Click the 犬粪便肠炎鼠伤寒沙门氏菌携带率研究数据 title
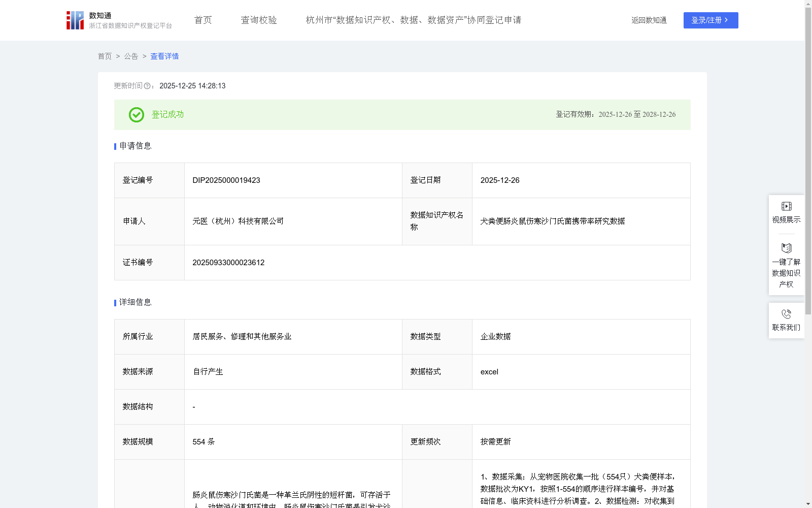This screenshot has width=812, height=508. [553, 221]
